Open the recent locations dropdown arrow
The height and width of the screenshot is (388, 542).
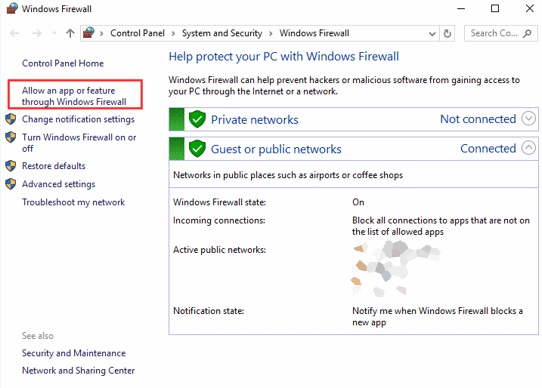[x=54, y=34]
